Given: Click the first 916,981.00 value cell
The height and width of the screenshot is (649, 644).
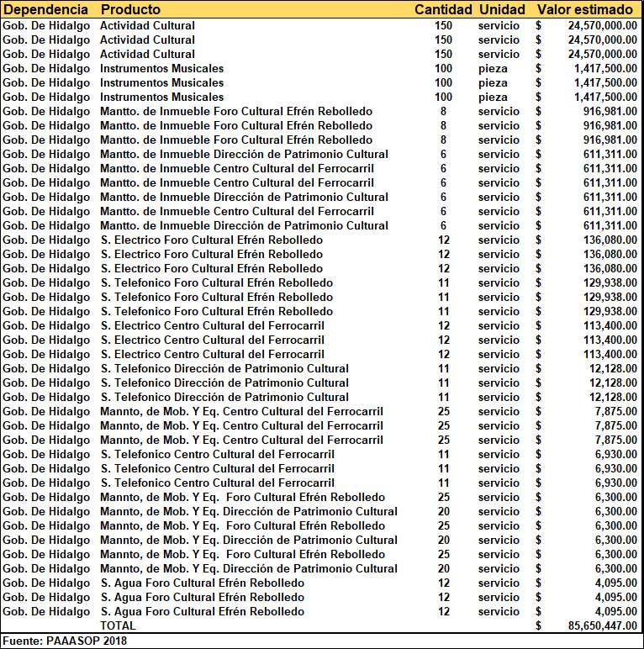Looking at the screenshot, I should pyautogui.click(x=610, y=111).
